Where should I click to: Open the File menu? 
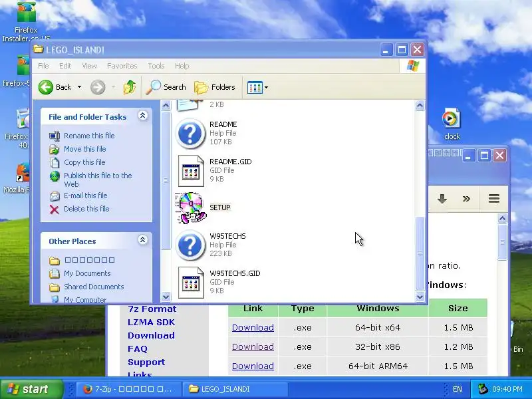click(x=43, y=66)
